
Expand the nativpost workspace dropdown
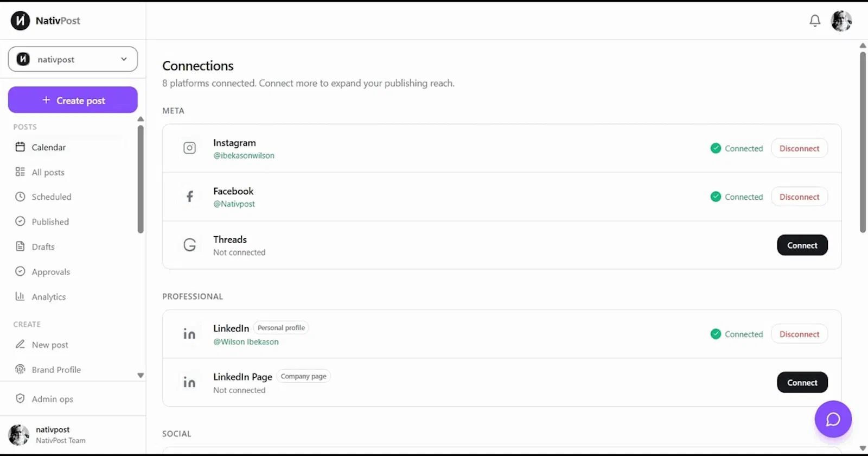point(73,59)
